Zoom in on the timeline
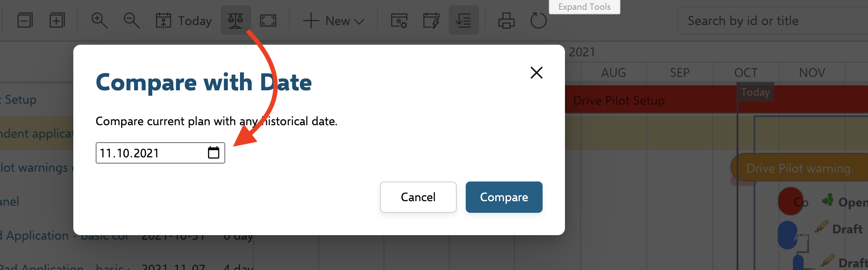 click(x=100, y=20)
